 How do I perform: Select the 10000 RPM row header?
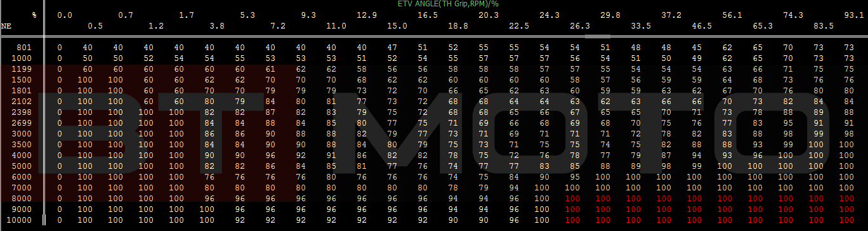[x=19, y=220]
